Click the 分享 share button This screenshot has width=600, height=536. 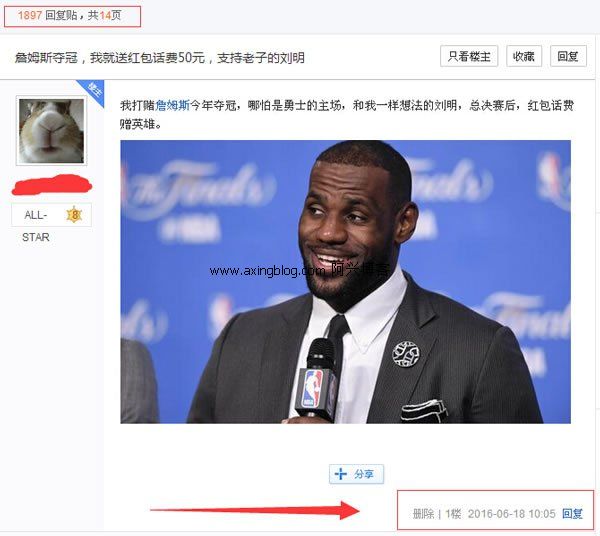pyautogui.click(x=356, y=474)
